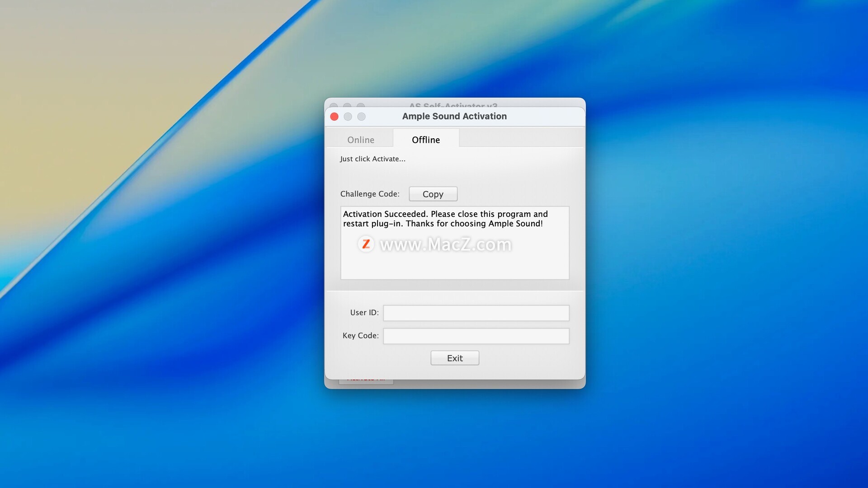Viewport: 868px width, 488px height.
Task: Focus the Key Code input field
Action: [x=476, y=336]
